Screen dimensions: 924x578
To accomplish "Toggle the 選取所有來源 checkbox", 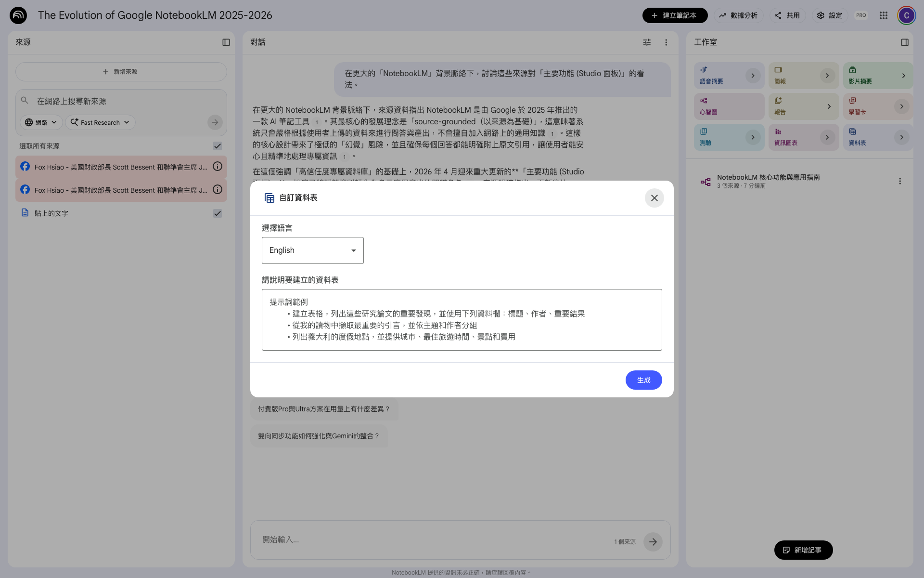I will click(218, 146).
